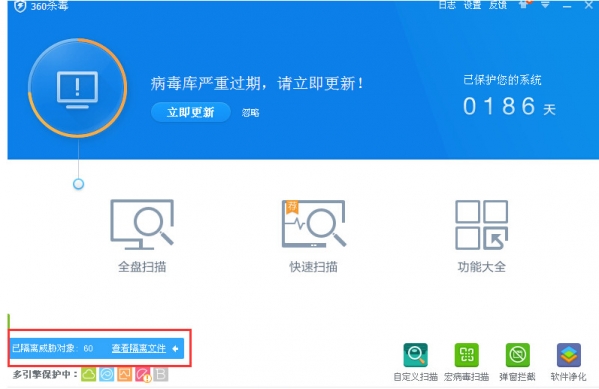This screenshot has height=389, width=599.
Task: Click the 多引擎保护中 label
Action: [x=45, y=374]
